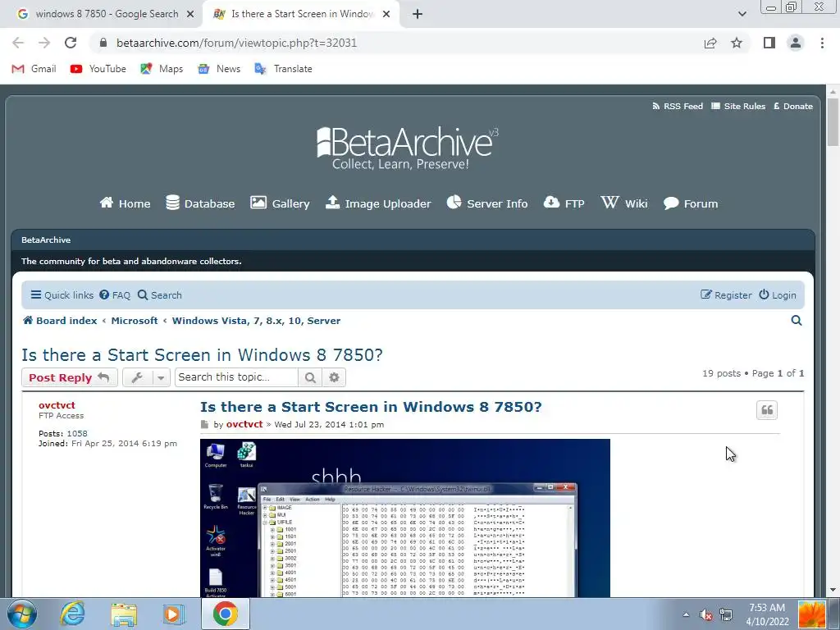
Task: Launch Internet Explorer from the taskbar
Action: [72, 614]
